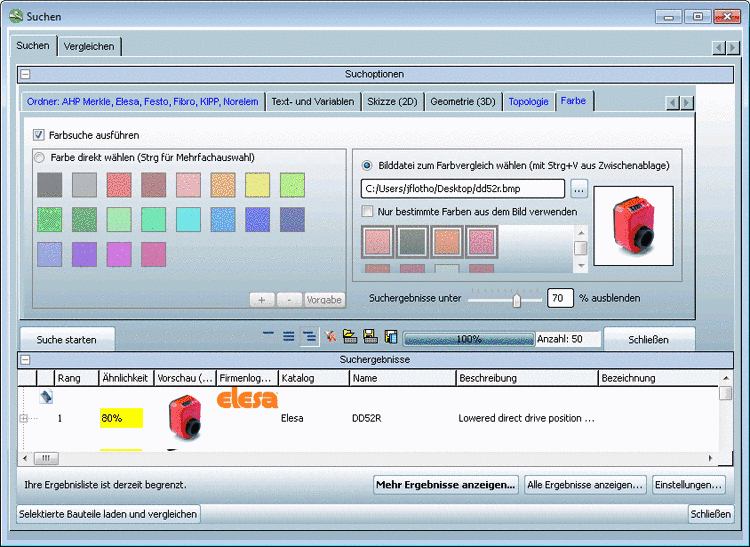This screenshot has width=750, height=547.
Task: Click the image file path input field
Action: point(463,188)
